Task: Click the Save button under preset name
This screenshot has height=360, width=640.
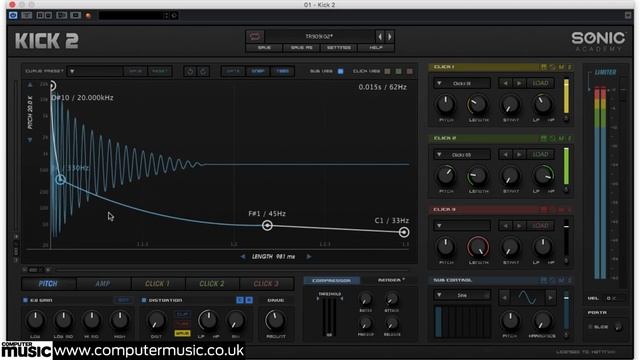Action: (264, 48)
